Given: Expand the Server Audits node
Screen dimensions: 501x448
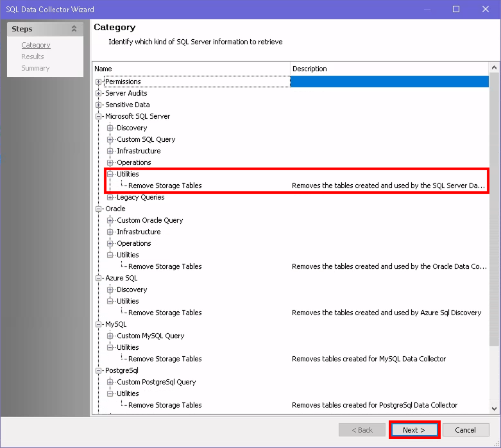Looking at the screenshot, I should pos(98,93).
